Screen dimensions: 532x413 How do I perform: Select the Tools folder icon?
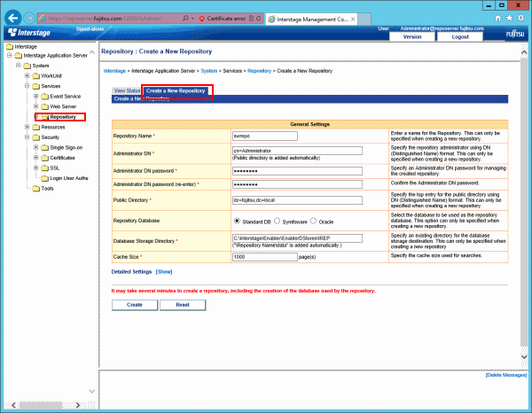pos(36,189)
